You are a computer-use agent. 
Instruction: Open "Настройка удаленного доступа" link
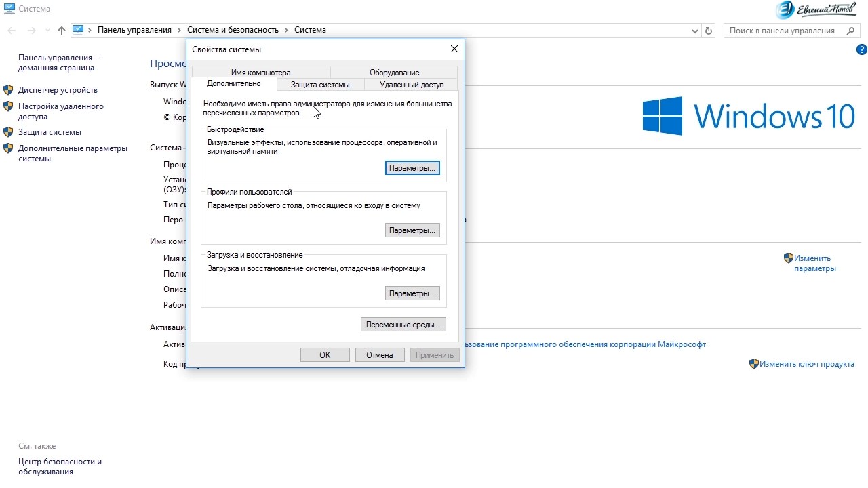click(x=61, y=111)
